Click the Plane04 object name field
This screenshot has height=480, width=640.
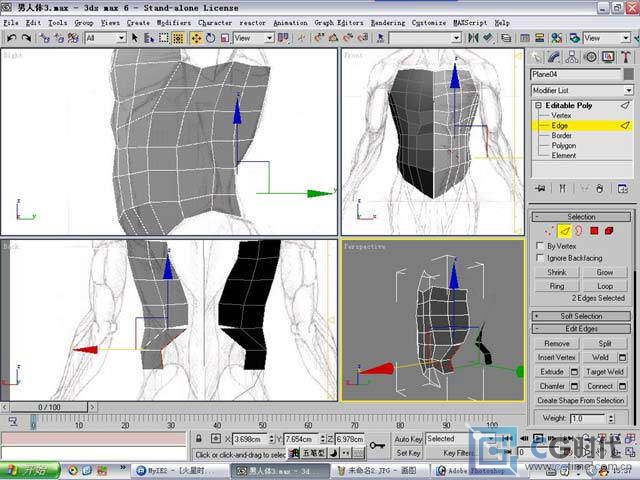click(x=576, y=74)
